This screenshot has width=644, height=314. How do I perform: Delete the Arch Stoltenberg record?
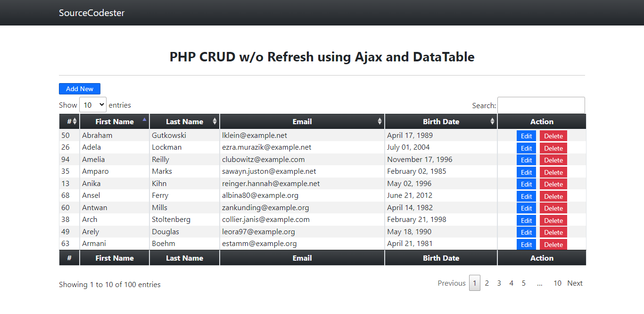point(553,221)
